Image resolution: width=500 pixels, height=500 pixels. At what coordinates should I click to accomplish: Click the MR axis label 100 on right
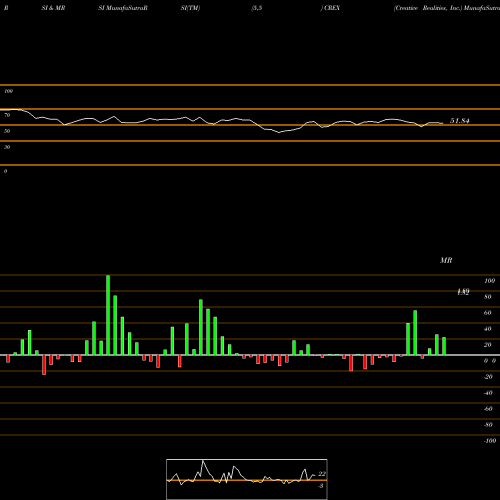coord(489,281)
